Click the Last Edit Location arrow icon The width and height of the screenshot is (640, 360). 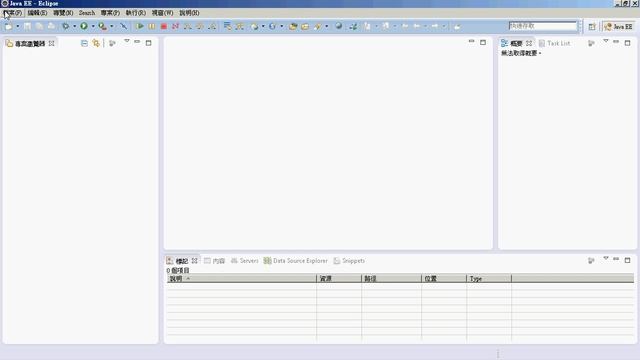pos(405,27)
